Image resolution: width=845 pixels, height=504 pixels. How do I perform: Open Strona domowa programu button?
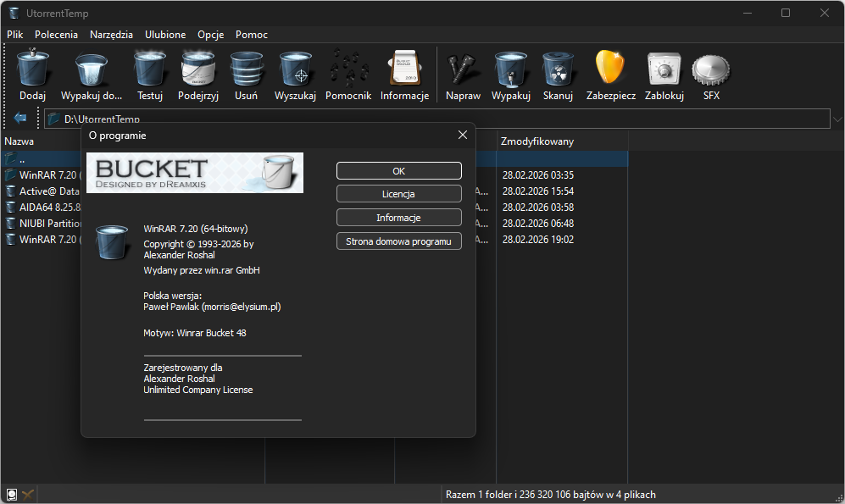(399, 241)
